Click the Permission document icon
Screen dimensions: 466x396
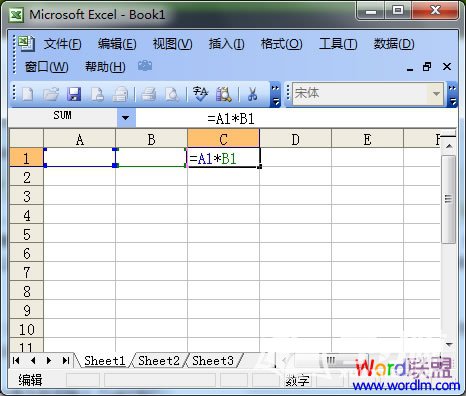point(97,94)
